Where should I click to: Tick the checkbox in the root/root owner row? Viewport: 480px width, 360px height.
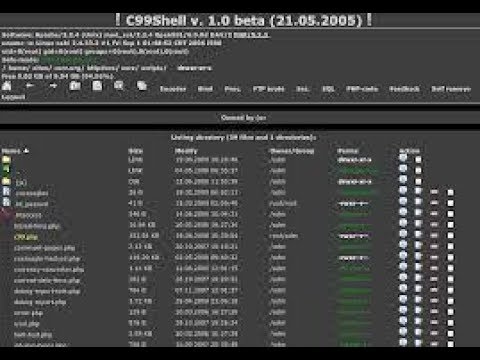click(450, 203)
